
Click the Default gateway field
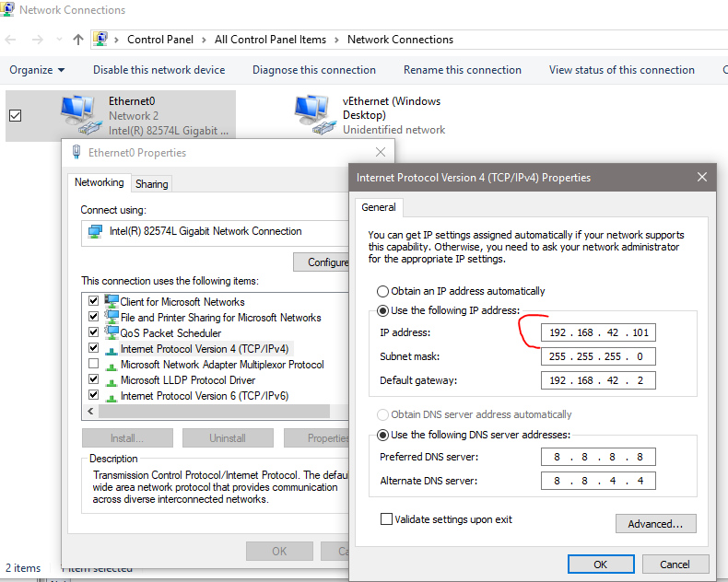click(x=598, y=380)
